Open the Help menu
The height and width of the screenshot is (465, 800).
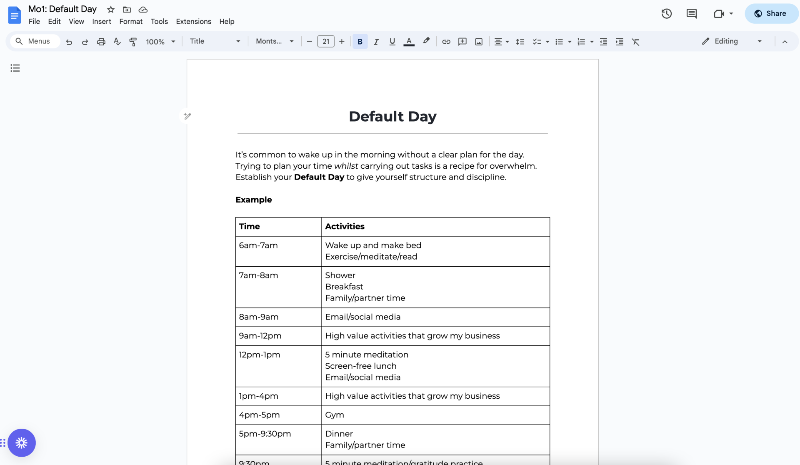pos(227,21)
